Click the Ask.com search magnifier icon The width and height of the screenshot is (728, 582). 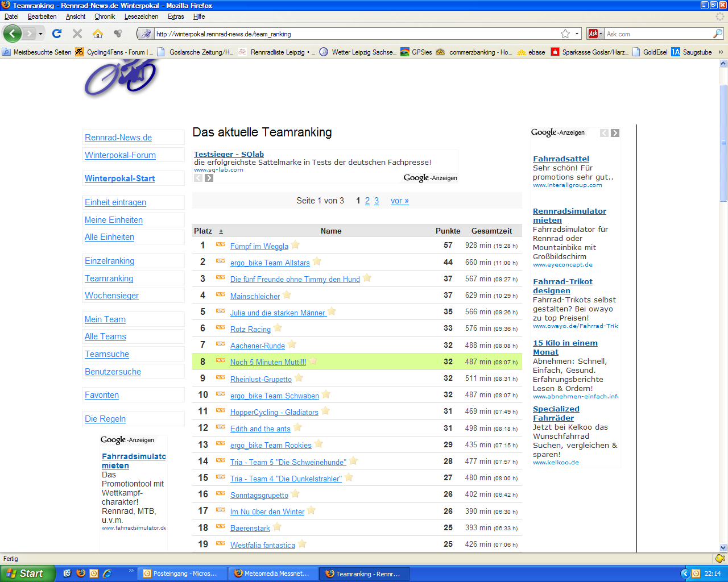click(718, 34)
